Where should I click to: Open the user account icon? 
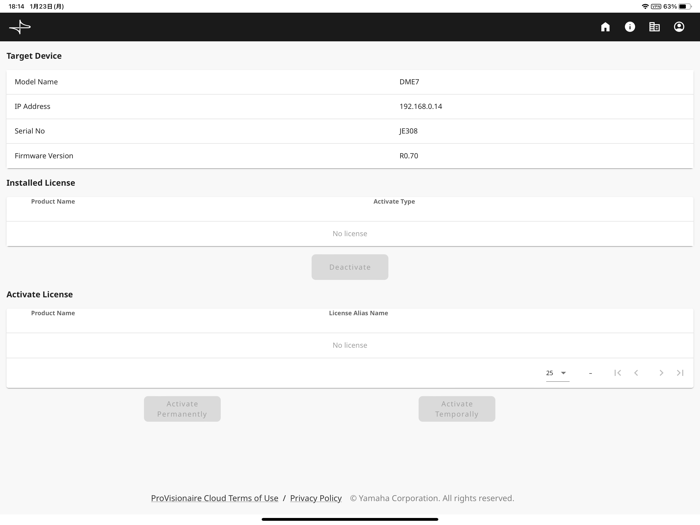click(x=679, y=27)
